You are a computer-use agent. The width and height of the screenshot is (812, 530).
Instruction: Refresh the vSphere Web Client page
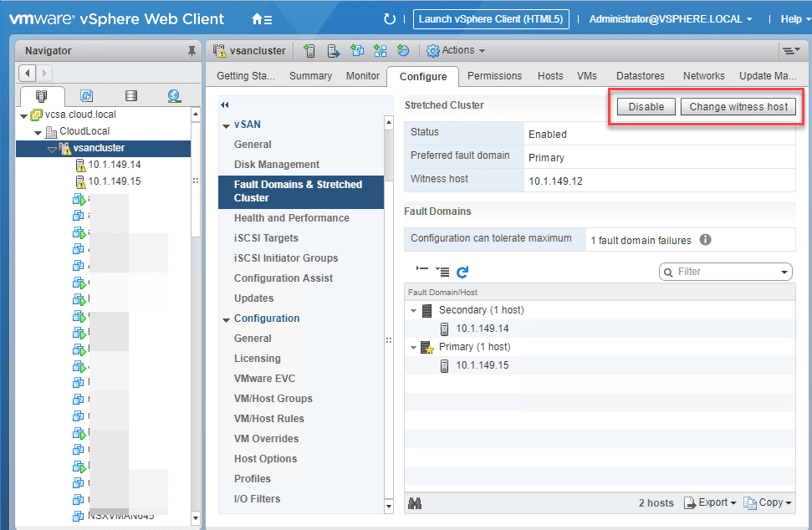click(390, 19)
